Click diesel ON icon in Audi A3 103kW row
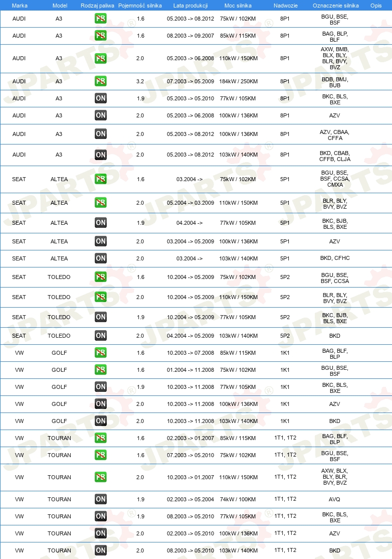Viewport: 392px width, 559px height. click(x=101, y=155)
